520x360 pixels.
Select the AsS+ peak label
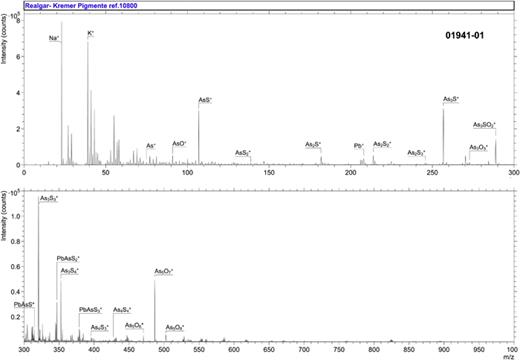[x=205, y=100]
